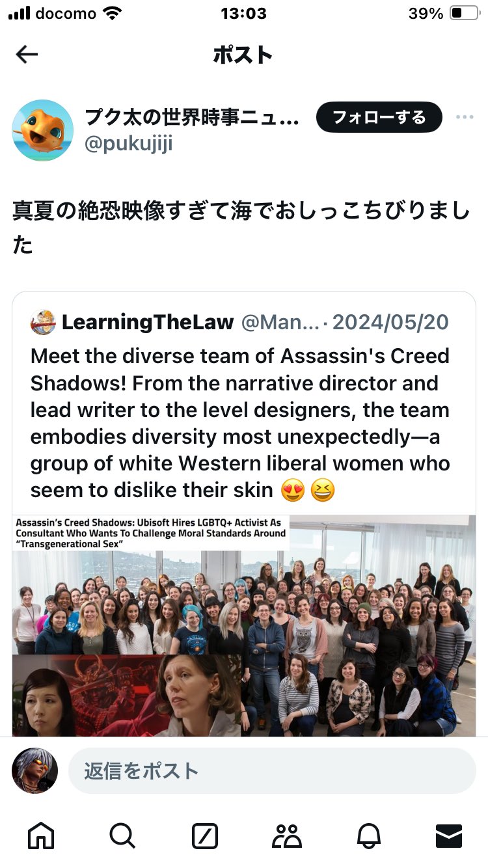Open the Home tab icon
The width and height of the screenshot is (488, 868).
point(41,835)
